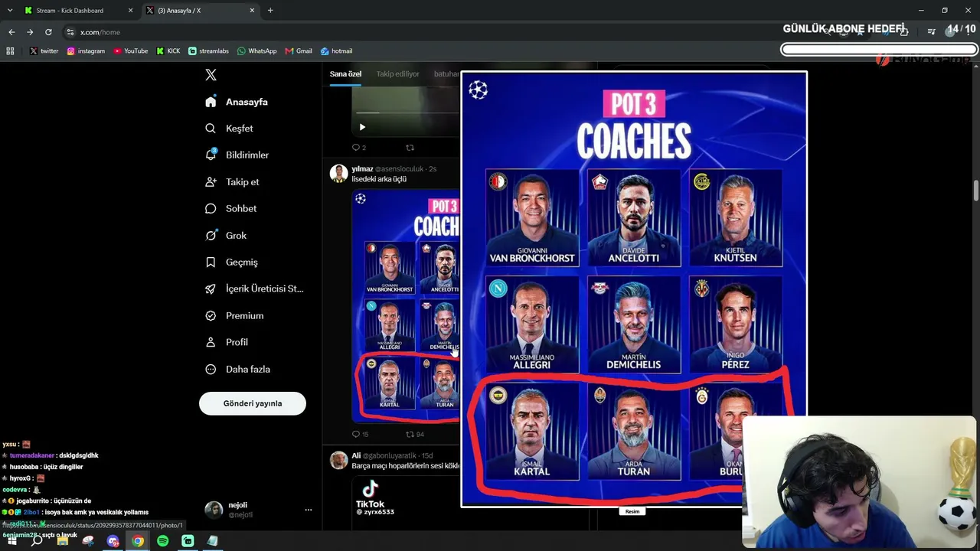980x551 pixels.
Task: Expand the Chrome tab search dropdown
Action: (10, 11)
